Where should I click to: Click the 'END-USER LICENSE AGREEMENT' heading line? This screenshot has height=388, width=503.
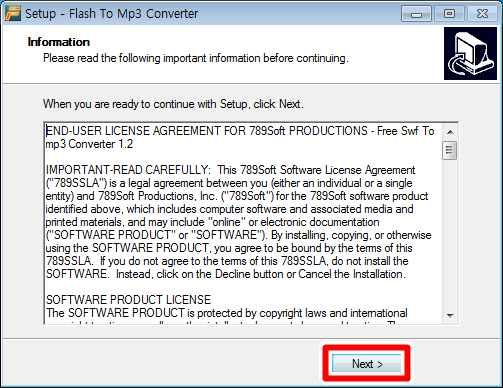tap(240, 131)
